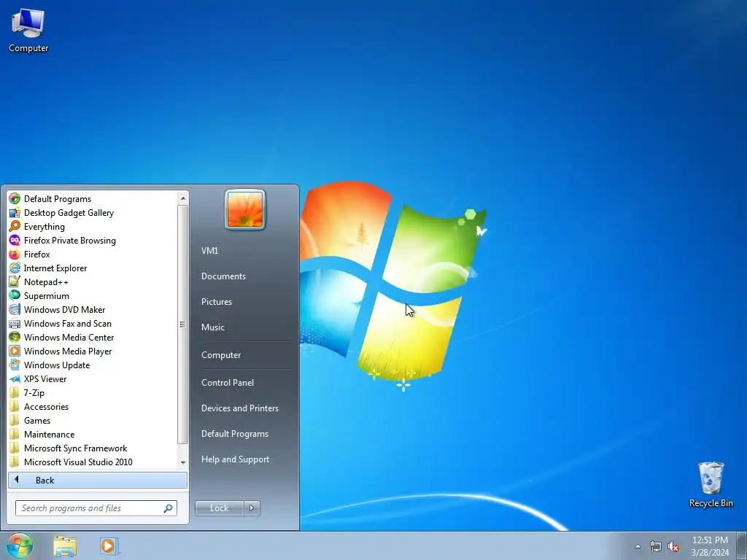Open Supermium browser icon
Image resolution: width=747 pixels, height=560 pixels.
(x=15, y=295)
